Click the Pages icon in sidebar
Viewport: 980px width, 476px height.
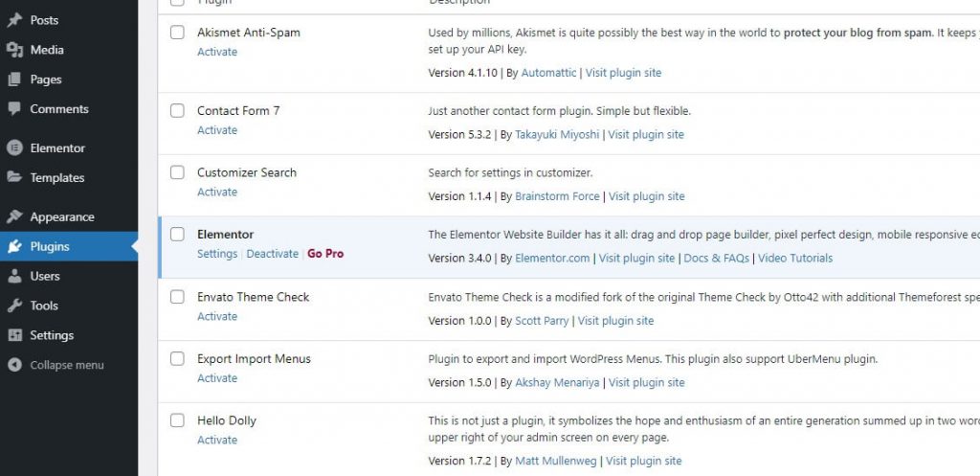click(14, 79)
